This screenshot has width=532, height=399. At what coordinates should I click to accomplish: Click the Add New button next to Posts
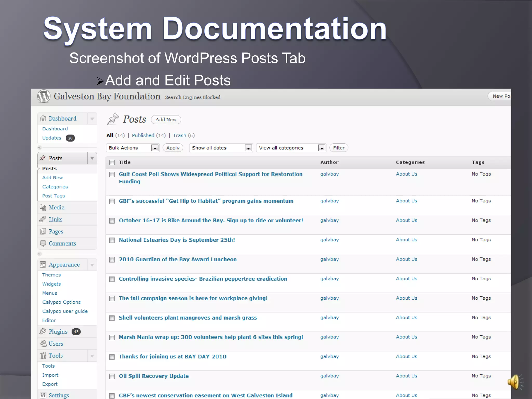coord(166,119)
